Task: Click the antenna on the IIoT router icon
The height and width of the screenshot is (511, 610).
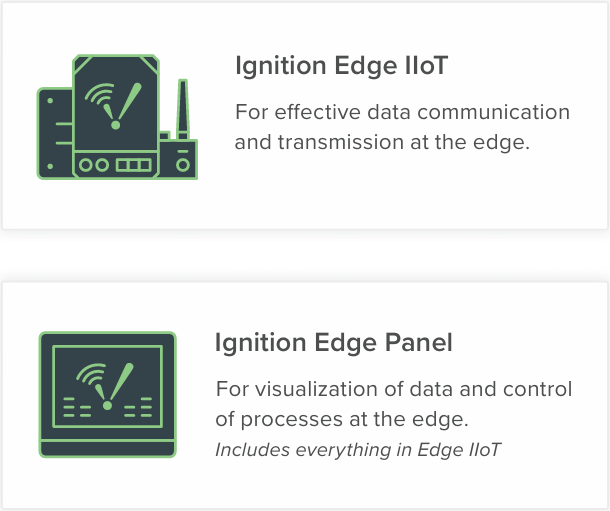Action: pos(183,109)
